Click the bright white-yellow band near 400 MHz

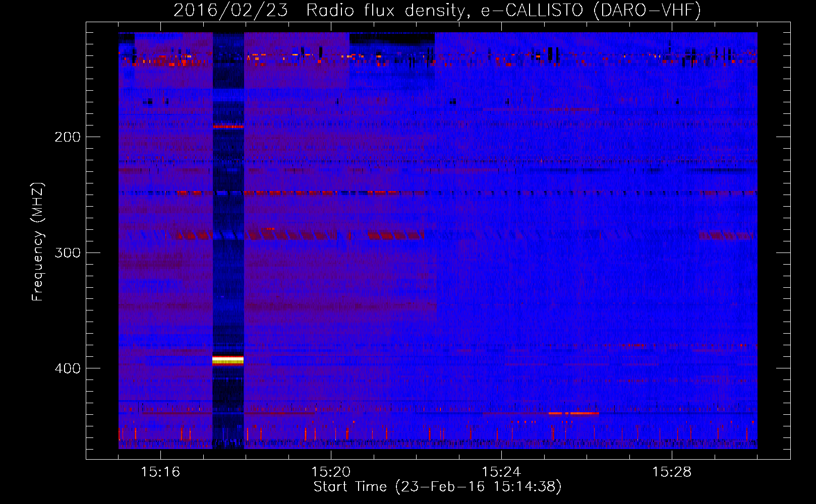[x=228, y=359]
